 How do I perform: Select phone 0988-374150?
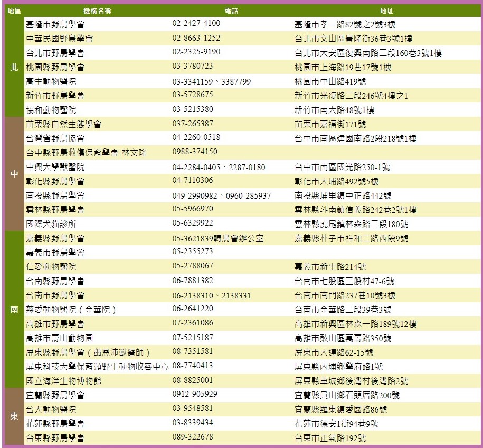[x=195, y=152]
